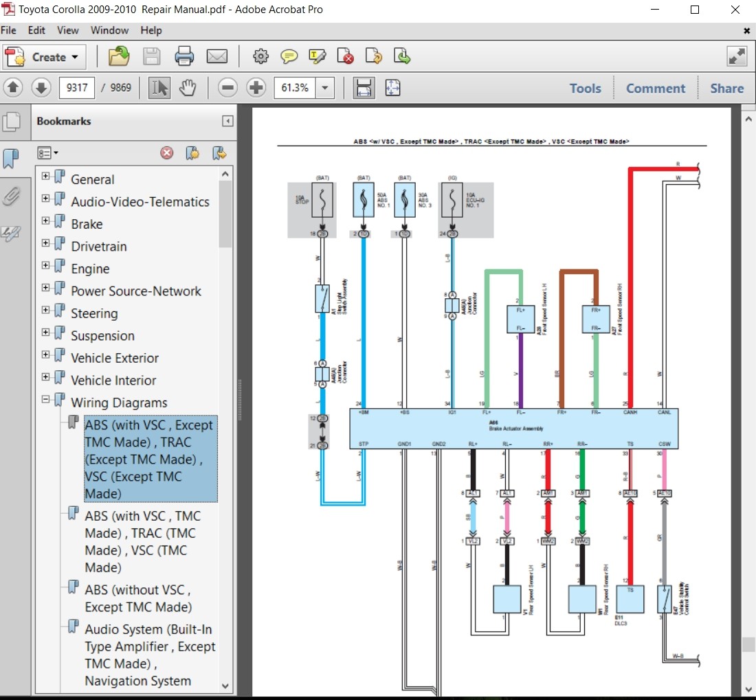Close the document with menu-bar X

pos(746,31)
